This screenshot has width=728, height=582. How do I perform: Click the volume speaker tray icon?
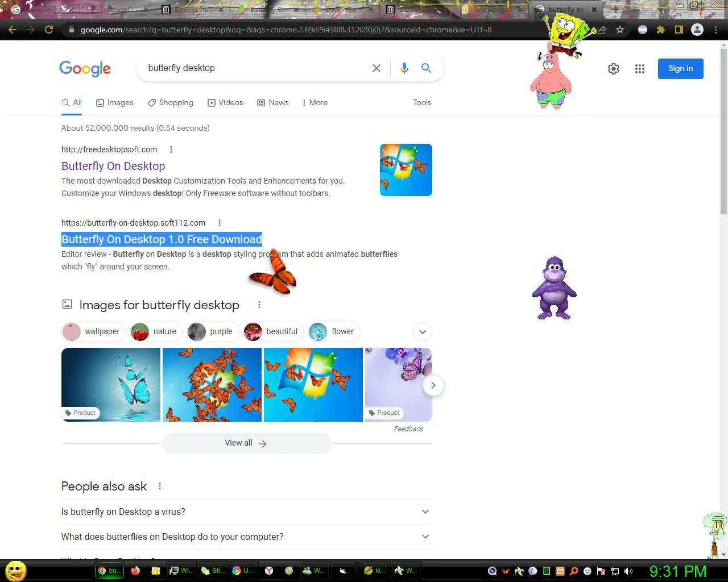pos(628,571)
